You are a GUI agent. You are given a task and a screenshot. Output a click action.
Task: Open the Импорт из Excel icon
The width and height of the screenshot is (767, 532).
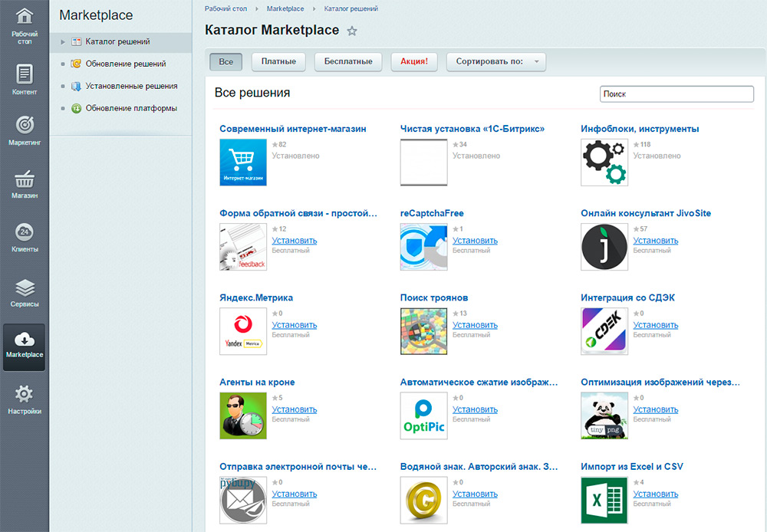click(x=604, y=500)
